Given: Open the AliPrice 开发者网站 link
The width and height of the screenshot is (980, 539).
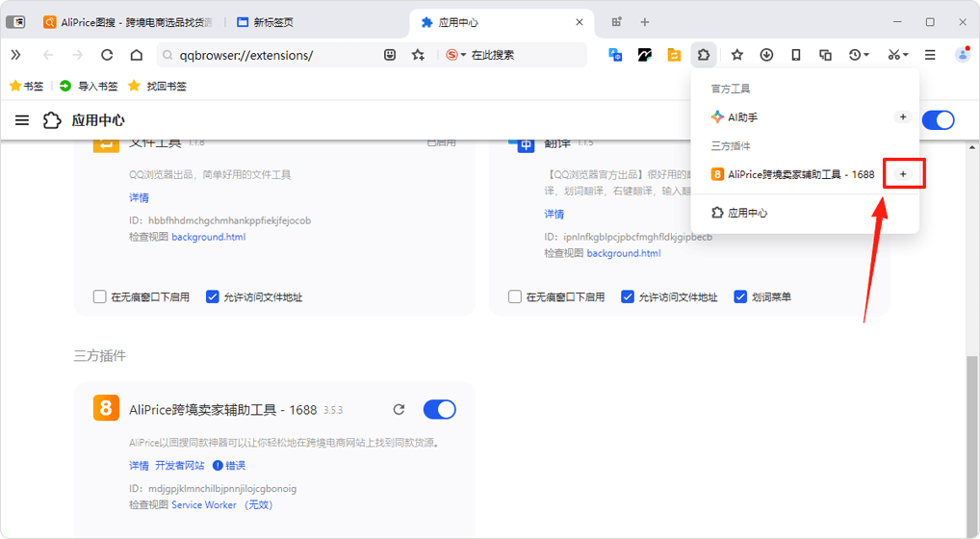Looking at the screenshot, I should coord(180,466).
